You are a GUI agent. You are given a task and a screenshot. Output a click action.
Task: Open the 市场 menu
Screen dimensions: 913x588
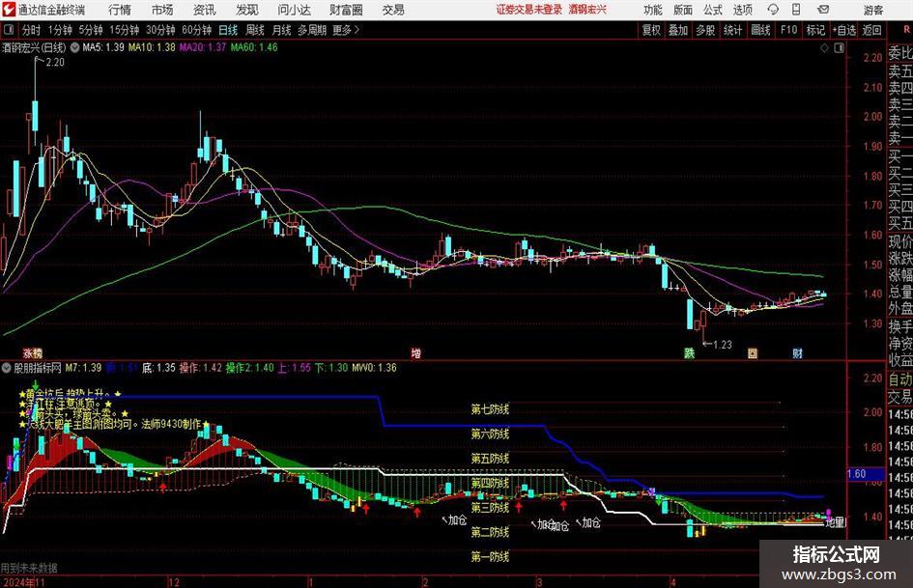click(x=162, y=10)
